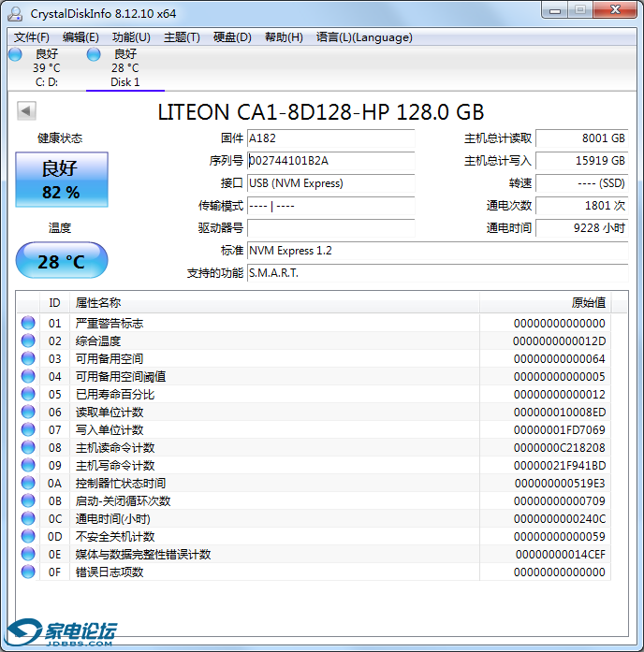Click the status dot for attribute 0D

[28, 536]
